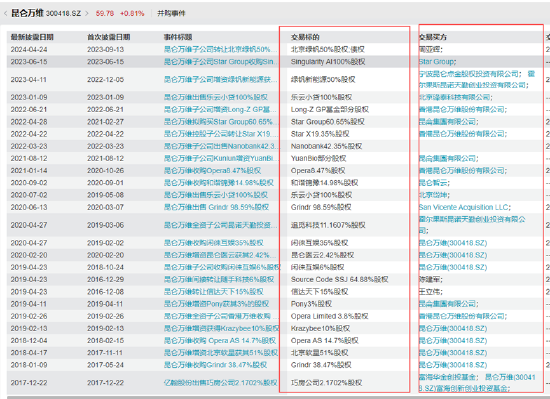The image size is (550, 399).
Task: Select the 并购事件 tab
Action: point(171,13)
